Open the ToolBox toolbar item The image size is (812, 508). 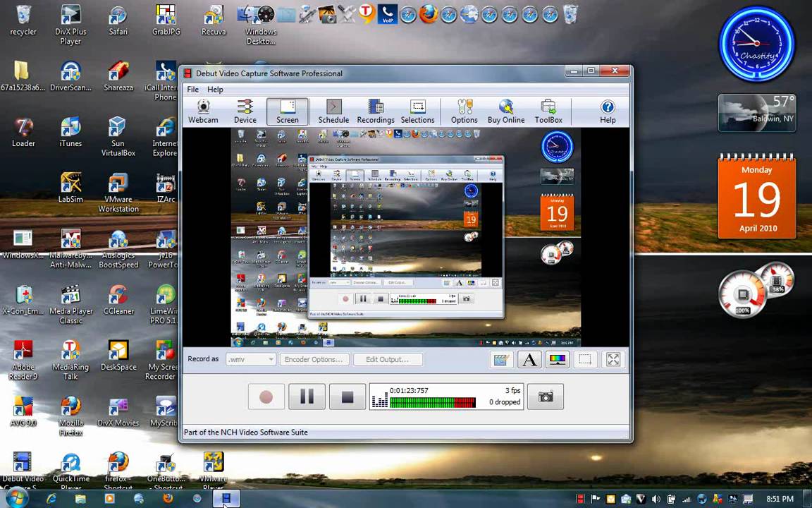[x=548, y=111]
